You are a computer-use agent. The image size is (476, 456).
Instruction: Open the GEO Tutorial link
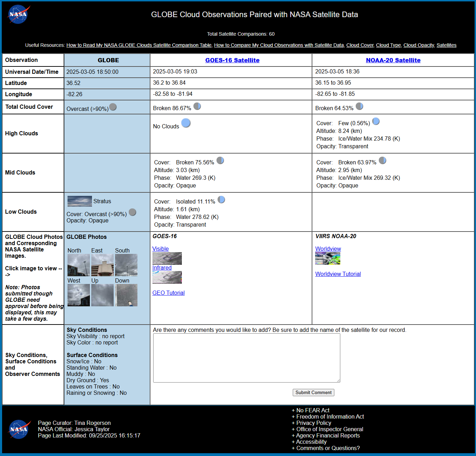click(169, 293)
